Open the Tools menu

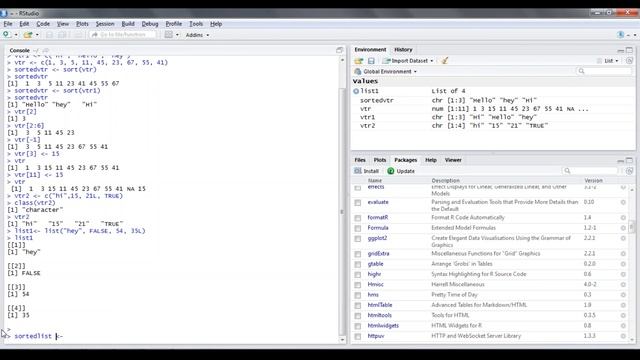click(x=196, y=24)
